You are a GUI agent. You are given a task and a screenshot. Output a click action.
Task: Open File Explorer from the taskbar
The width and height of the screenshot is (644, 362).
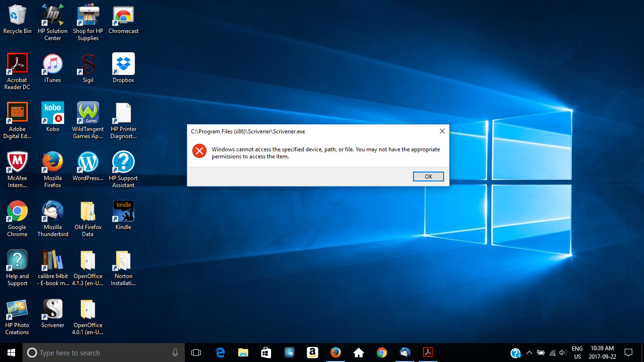(243, 353)
